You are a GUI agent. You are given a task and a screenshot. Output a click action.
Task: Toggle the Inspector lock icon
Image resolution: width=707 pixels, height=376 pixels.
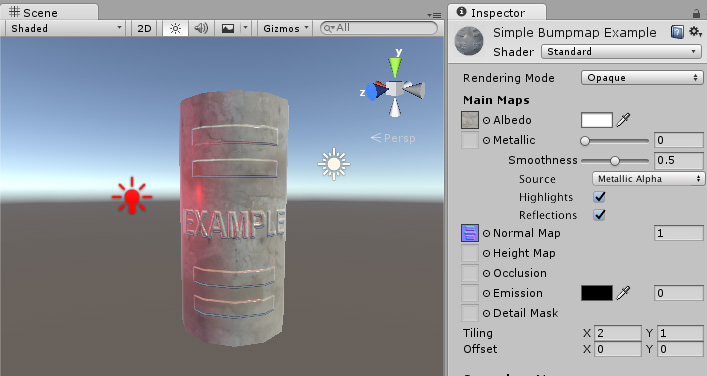(697, 14)
